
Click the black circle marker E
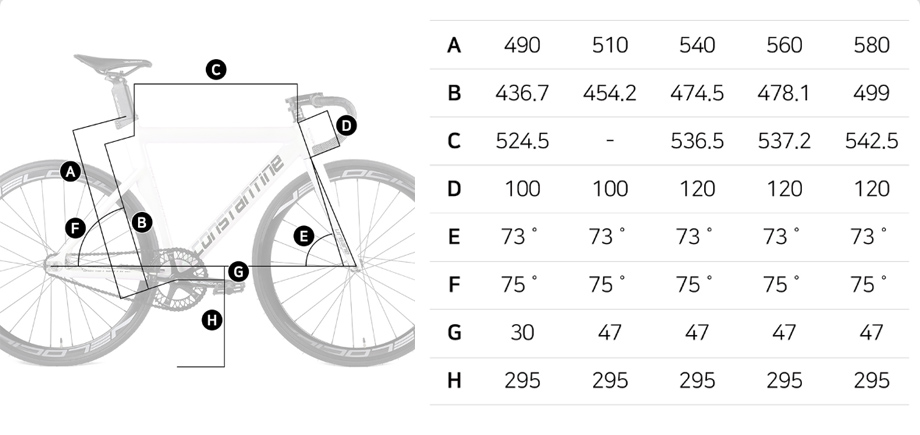(x=304, y=237)
